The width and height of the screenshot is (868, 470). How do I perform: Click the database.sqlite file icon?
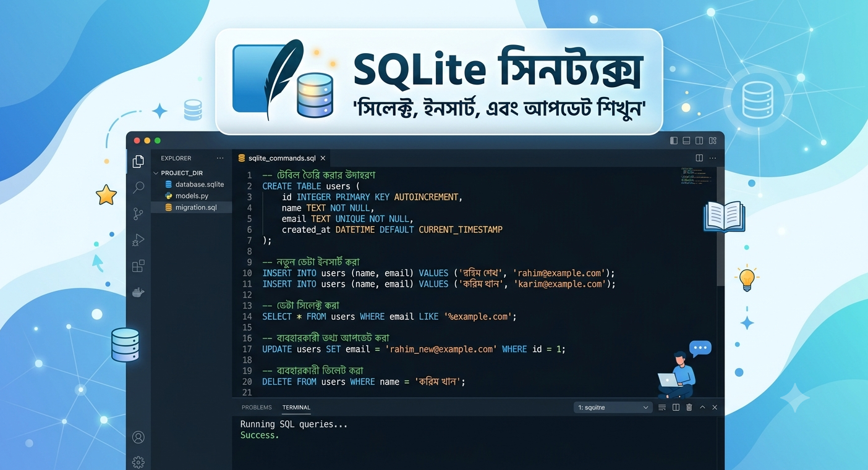click(x=169, y=184)
